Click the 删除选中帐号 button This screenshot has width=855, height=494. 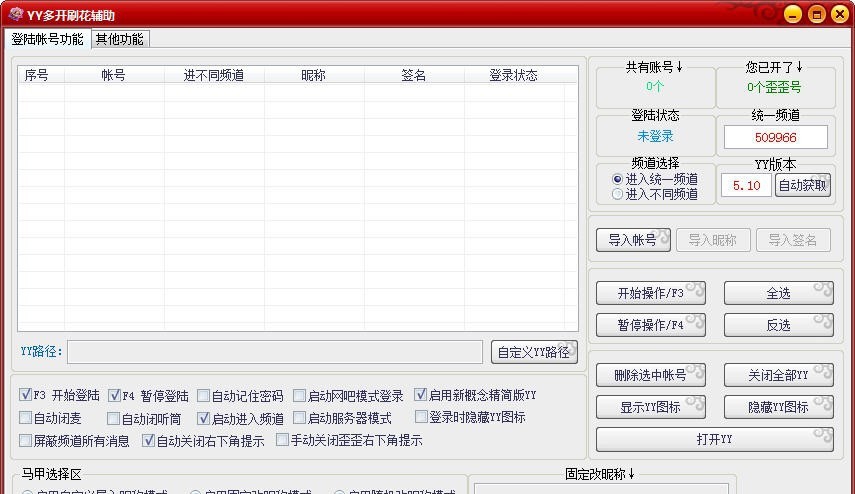point(651,375)
